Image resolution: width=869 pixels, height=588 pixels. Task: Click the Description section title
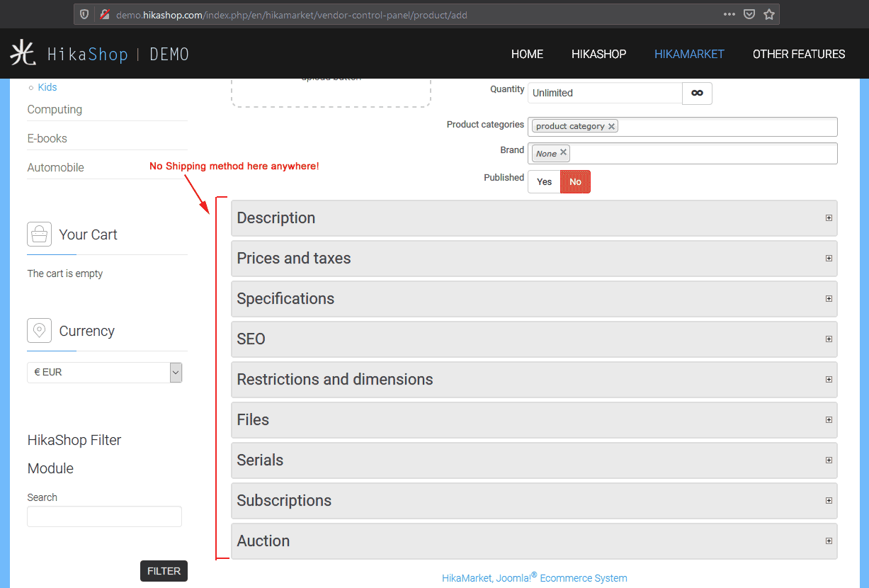276,218
